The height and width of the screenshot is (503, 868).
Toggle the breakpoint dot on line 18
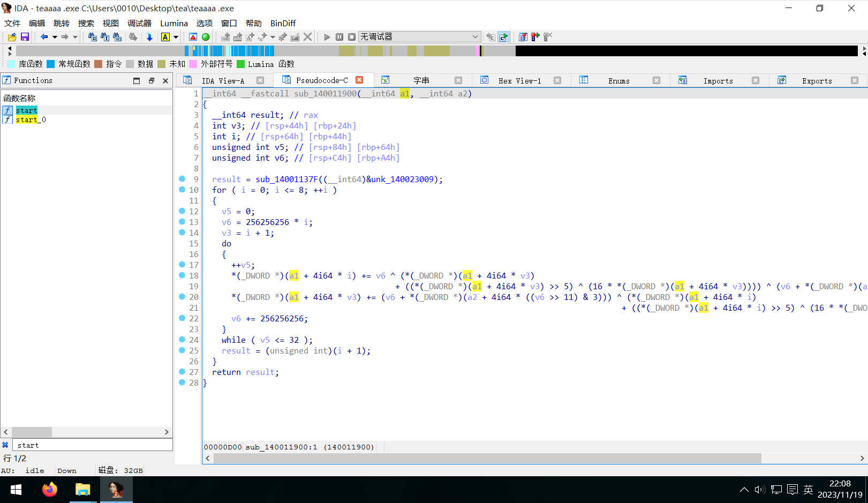pyautogui.click(x=182, y=275)
